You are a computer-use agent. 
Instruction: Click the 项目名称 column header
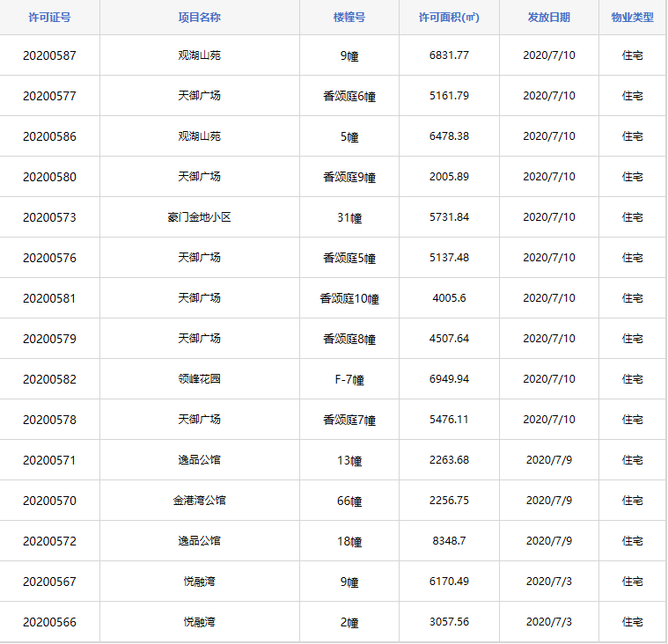tap(200, 18)
